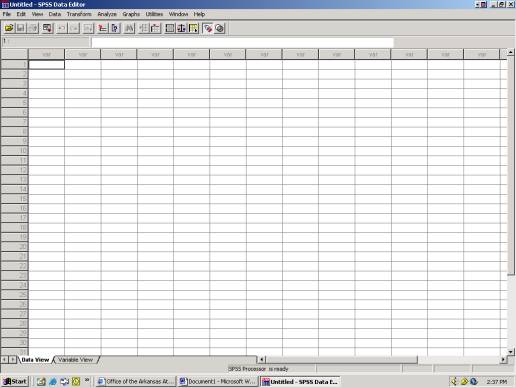Click the Weight Cases scale icon
This screenshot has width=516, height=388.
[x=182, y=28]
